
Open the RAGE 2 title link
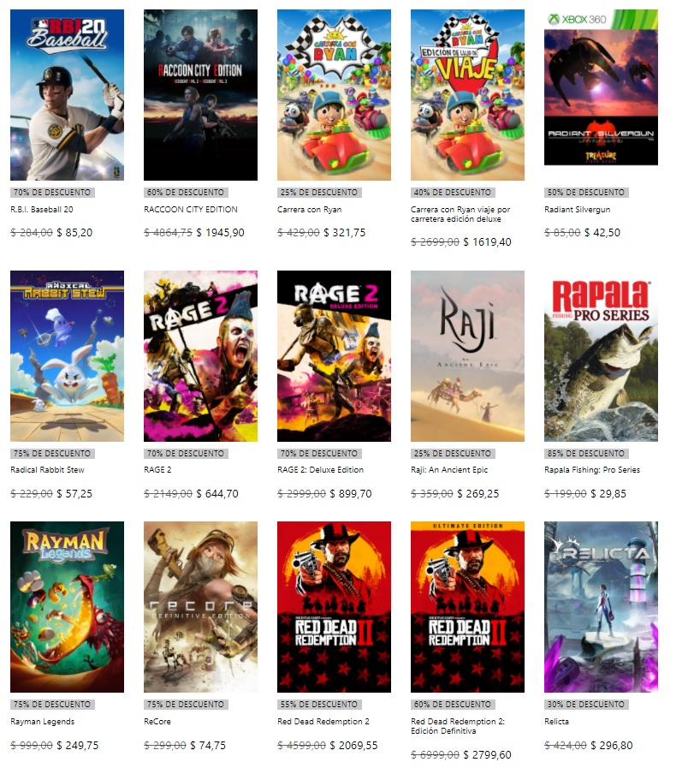pyautogui.click(x=157, y=470)
